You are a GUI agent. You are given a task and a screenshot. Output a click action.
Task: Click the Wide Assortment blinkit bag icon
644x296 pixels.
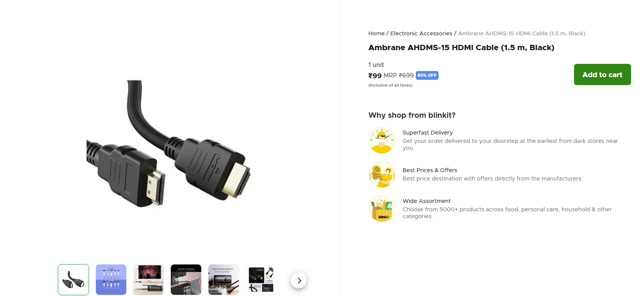coord(382,209)
